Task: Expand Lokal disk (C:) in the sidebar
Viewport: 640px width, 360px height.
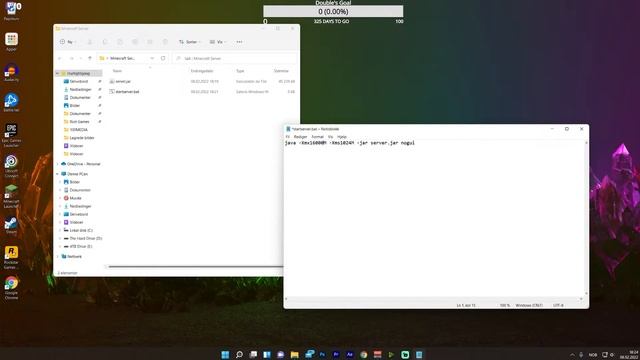Action: click(x=60, y=230)
